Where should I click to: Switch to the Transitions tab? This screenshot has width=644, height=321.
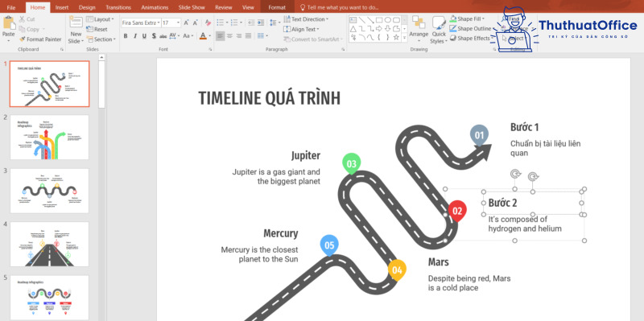[118, 7]
